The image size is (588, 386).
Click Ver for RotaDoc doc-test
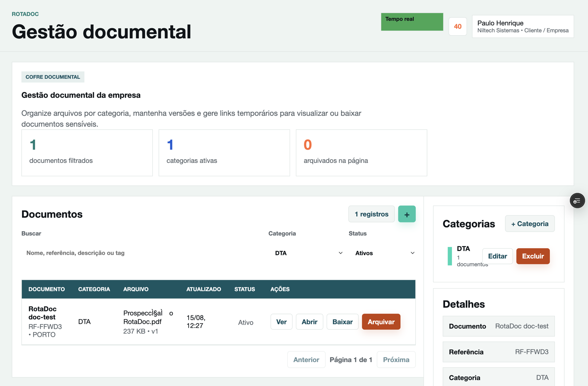point(282,322)
